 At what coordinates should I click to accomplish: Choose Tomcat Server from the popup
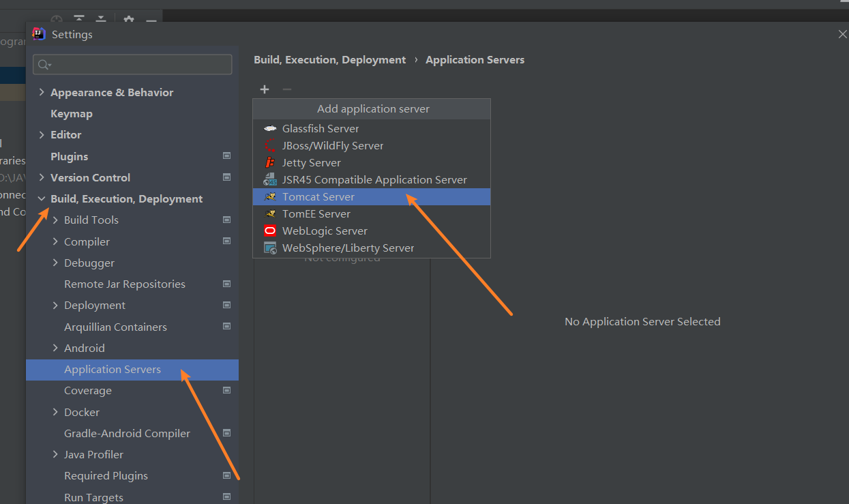click(x=372, y=196)
